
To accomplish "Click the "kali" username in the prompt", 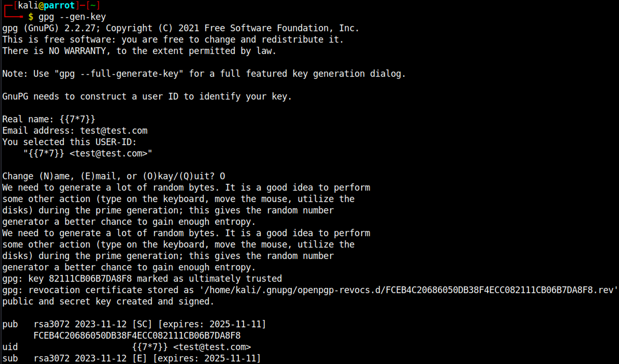I will (x=28, y=5).
